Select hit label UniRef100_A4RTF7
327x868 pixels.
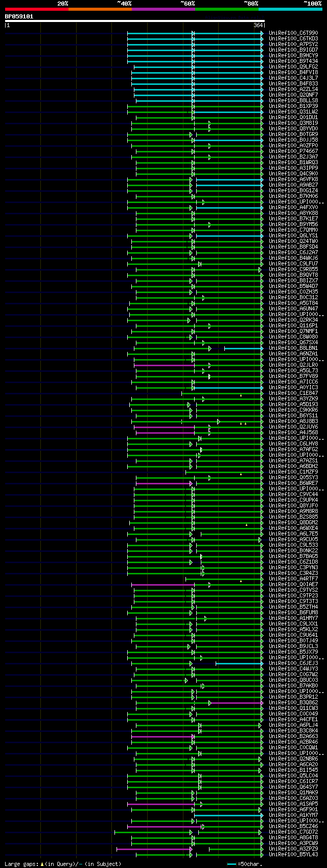click(x=293, y=578)
